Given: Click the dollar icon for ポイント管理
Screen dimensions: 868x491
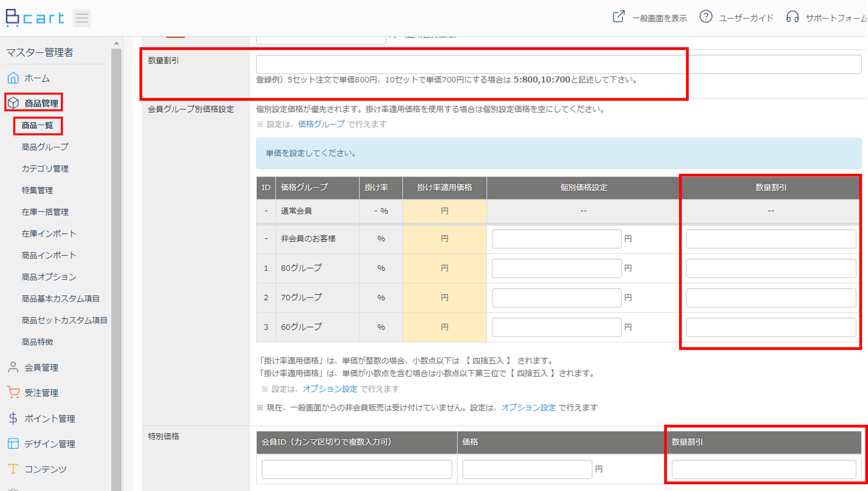Looking at the screenshot, I should 13,418.
